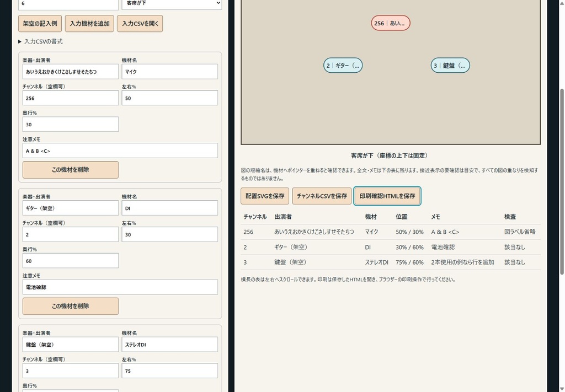Focus the 機材名 field containing ステレオDI

pos(170,345)
